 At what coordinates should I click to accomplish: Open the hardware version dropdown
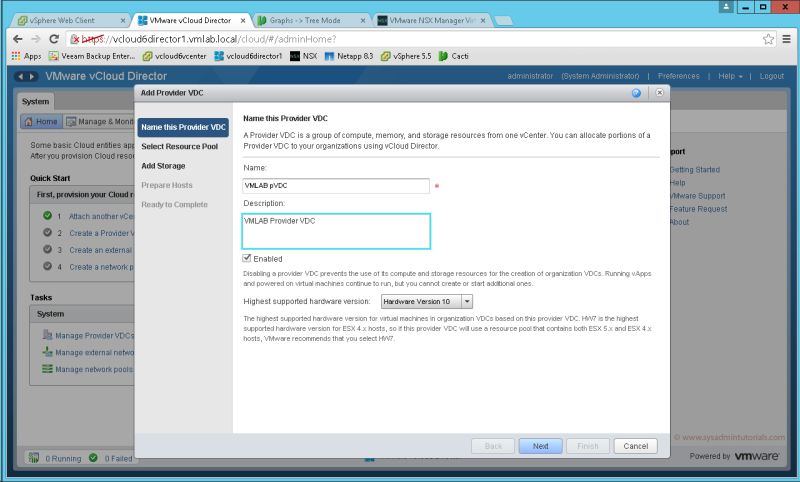[x=427, y=301]
